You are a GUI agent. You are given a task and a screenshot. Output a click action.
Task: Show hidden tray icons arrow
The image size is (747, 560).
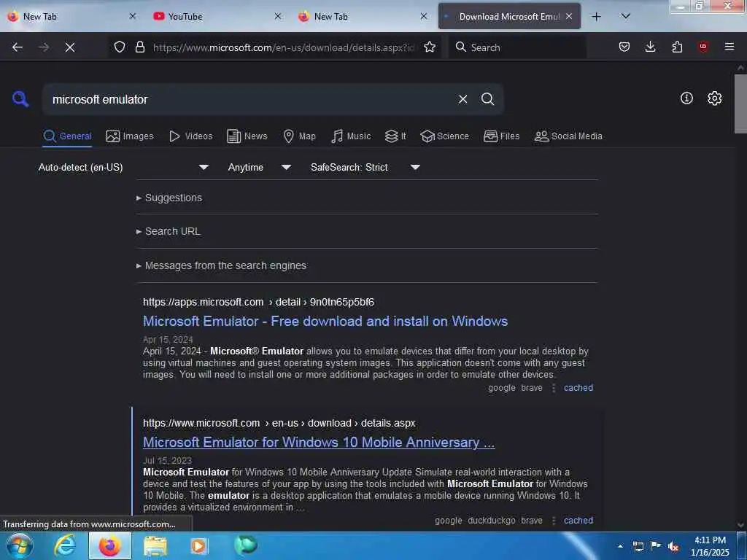pos(620,547)
